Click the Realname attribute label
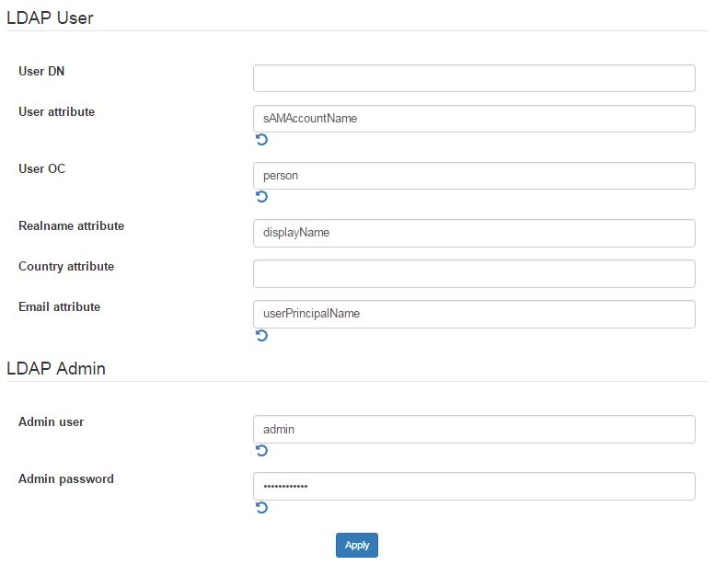 (x=72, y=225)
